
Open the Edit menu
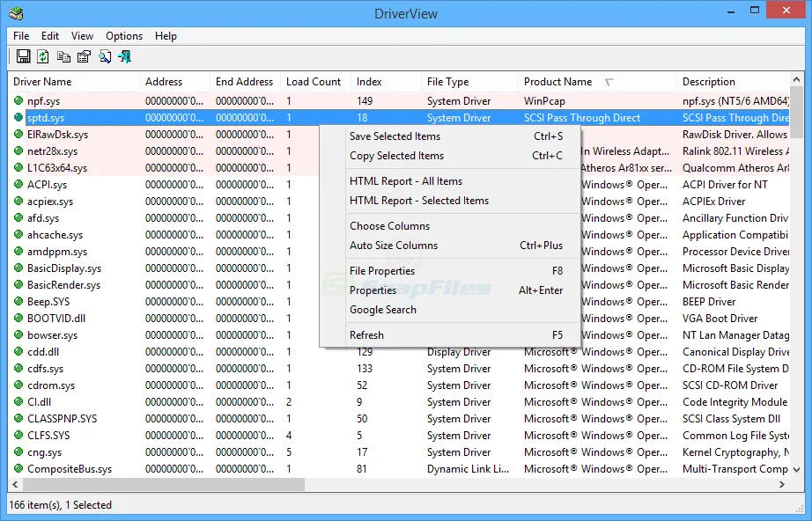click(50, 36)
